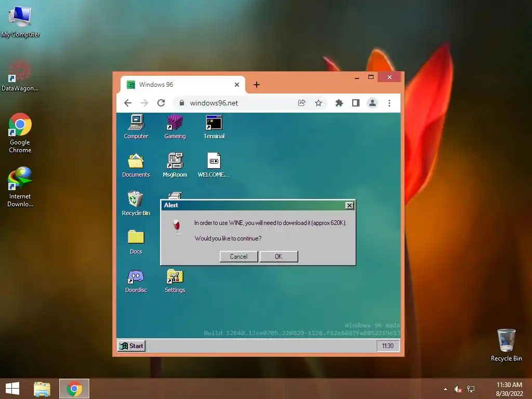Image resolution: width=532 pixels, height=399 pixels.
Task: Click the muted volume tray icon
Action: [458, 389]
